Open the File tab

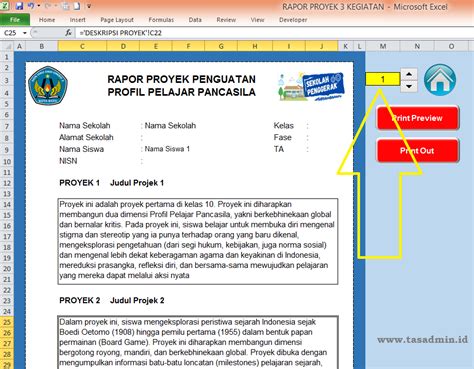pos(15,20)
